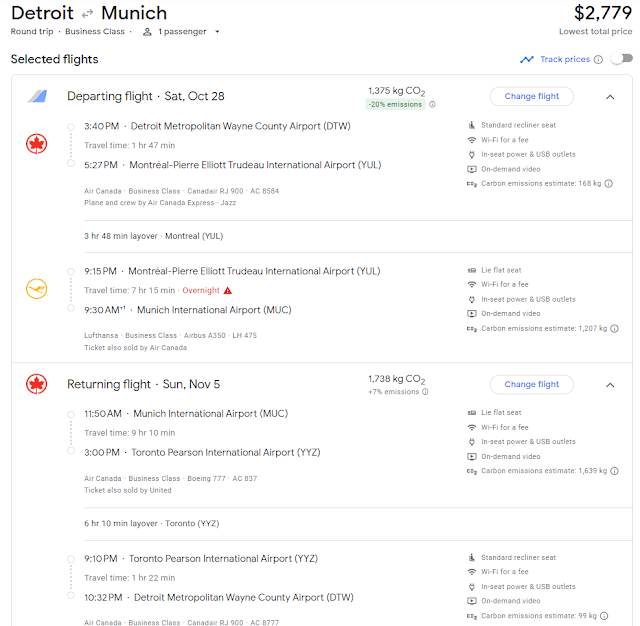This screenshot has height=626, width=640.
Task: Click the 6 hr 10 min layover Toronto text
Action: coord(151,524)
